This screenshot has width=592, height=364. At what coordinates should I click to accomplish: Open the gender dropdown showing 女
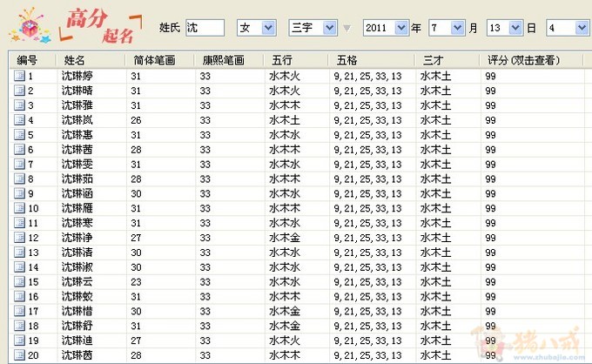(x=257, y=28)
